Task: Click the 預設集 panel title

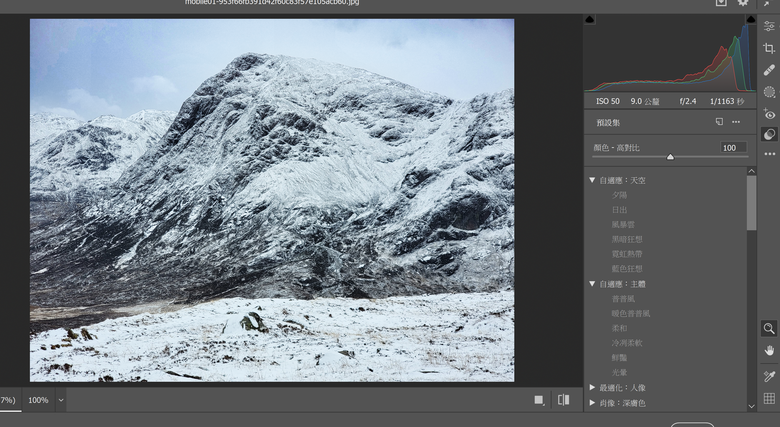Action: tap(608, 122)
